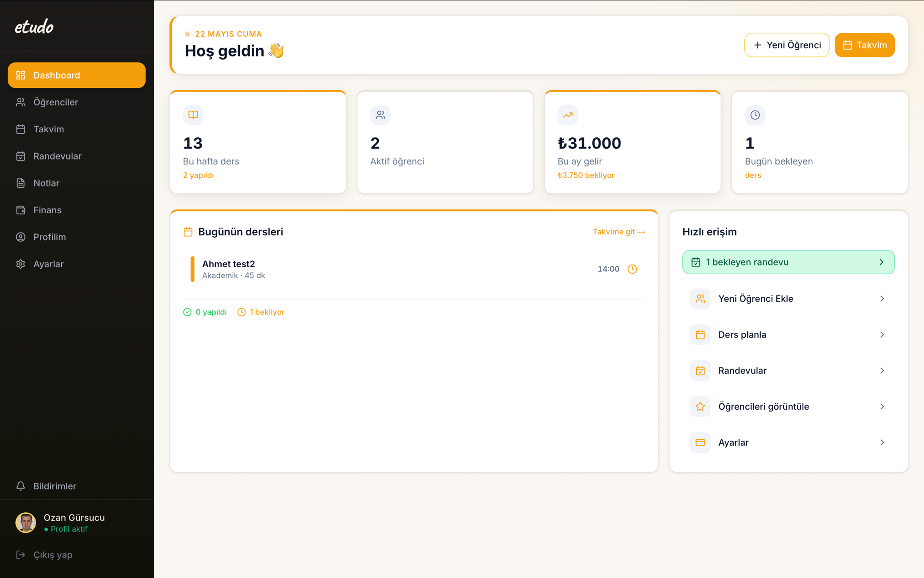Click the etudo logo
Viewport: 924px width, 578px height.
click(x=34, y=27)
